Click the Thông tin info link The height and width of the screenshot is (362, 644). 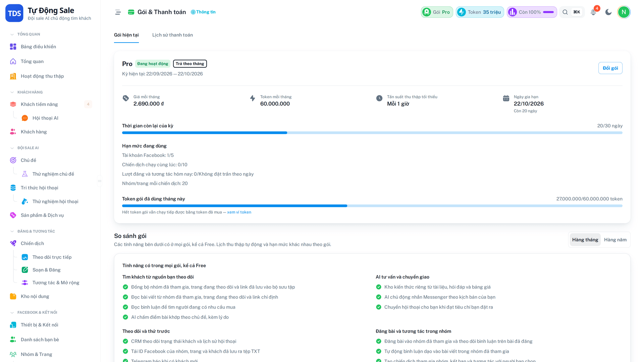pyautogui.click(x=203, y=12)
